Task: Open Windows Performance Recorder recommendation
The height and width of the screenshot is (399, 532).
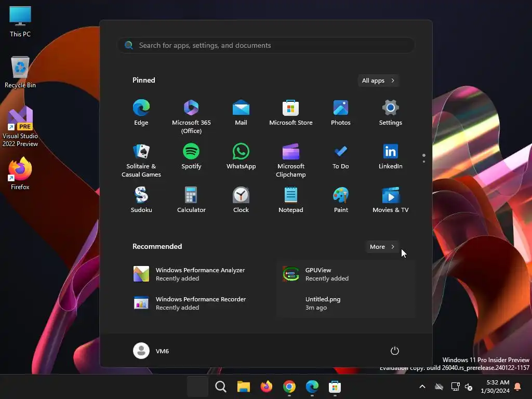Action: [196, 303]
